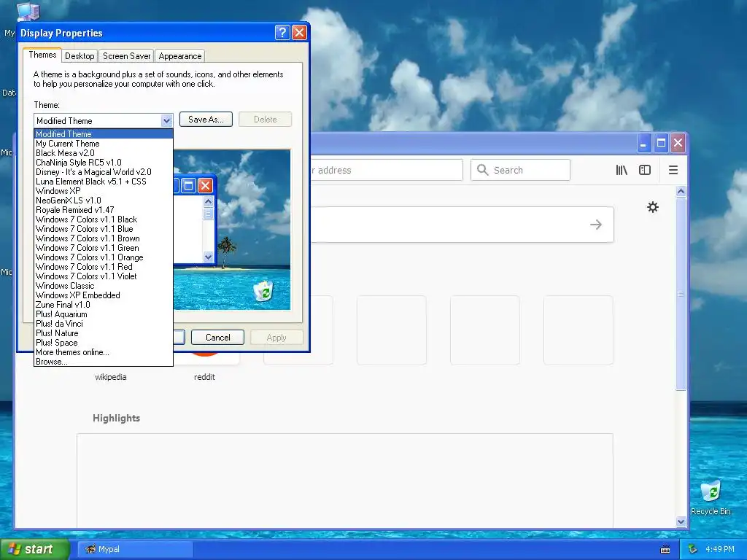
Task: Click browser scrollbar up arrow
Action: 681,192
